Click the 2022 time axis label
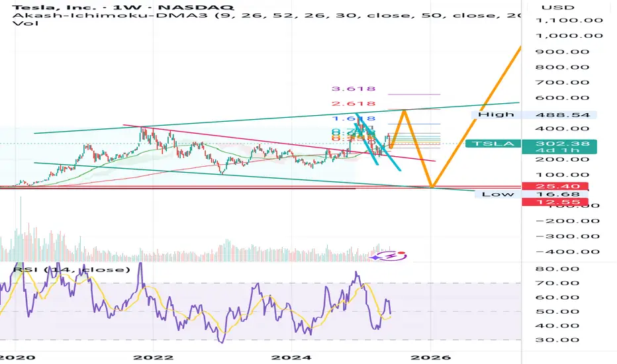The image size is (617, 364). tap(153, 357)
